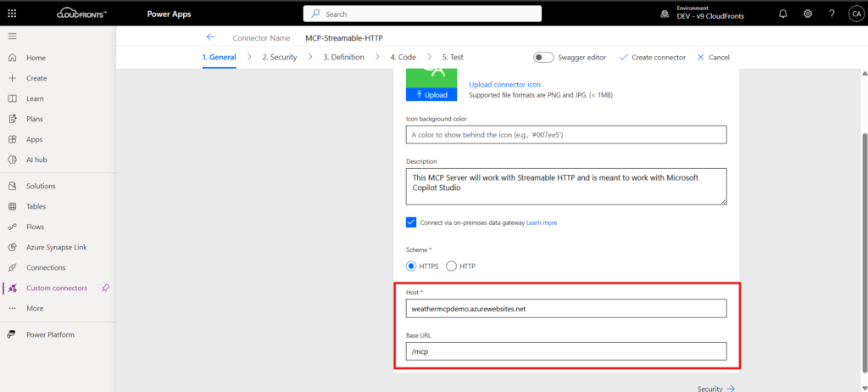Image resolution: width=868 pixels, height=392 pixels.
Task: Click the Icon background color field
Action: 565,135
